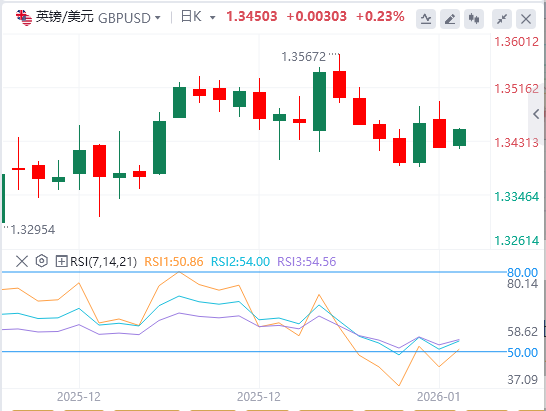The image size is (546, 411).
Task: Click the RSI add-indicator plus icon
Action: [x=61, y=261]
